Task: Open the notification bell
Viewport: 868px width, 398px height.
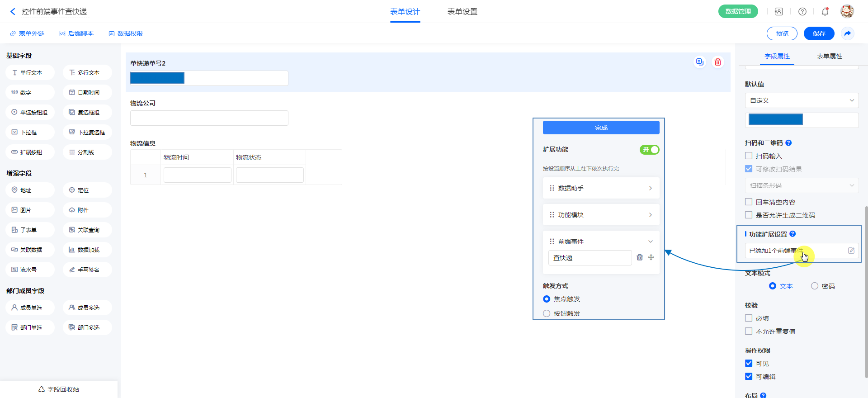Action: [x=825, y=12]
